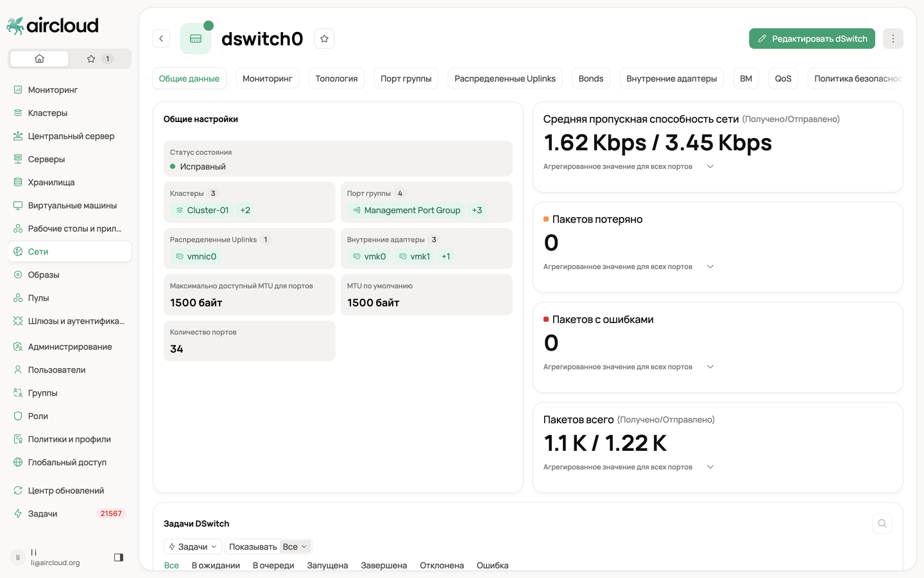Open the vmnic0 uplink chip

(196, 256)
